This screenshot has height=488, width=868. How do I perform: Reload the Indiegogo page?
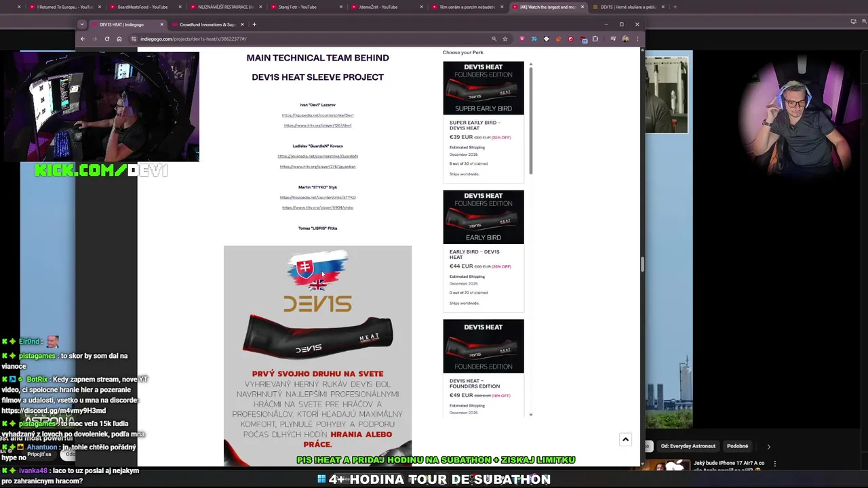(107, 39)
